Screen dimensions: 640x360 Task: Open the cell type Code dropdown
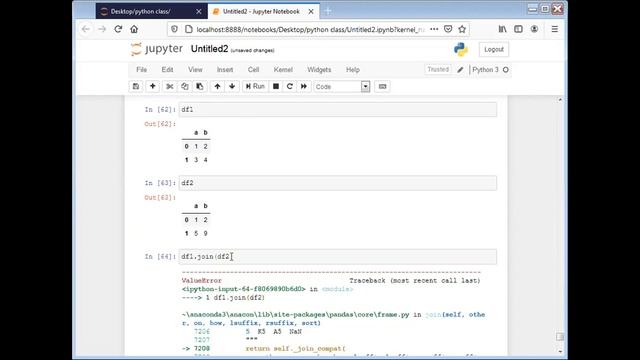[x=342, y=87]
